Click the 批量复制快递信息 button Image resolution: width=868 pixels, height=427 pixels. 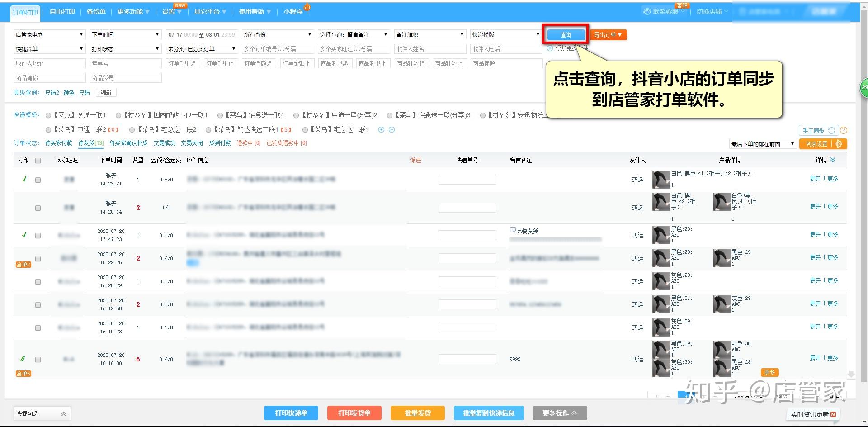[x=489, y=413]
